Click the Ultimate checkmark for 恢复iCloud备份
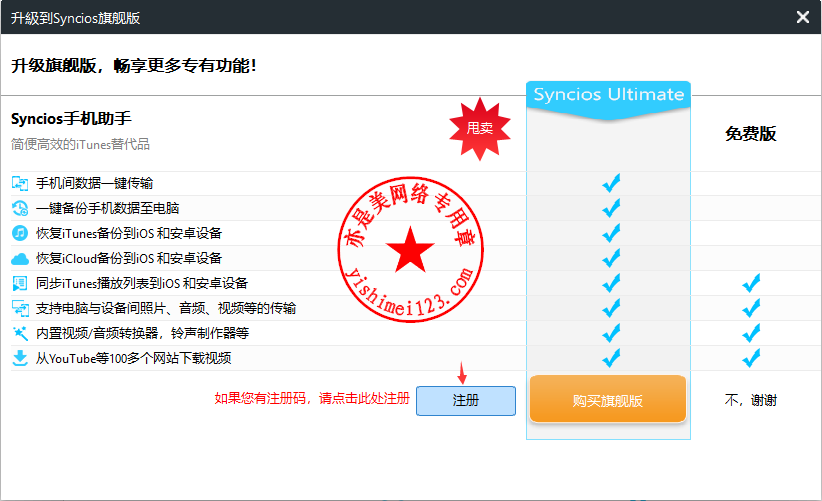The width and height of the screenshot is (822, 501). tap(611, 258)
